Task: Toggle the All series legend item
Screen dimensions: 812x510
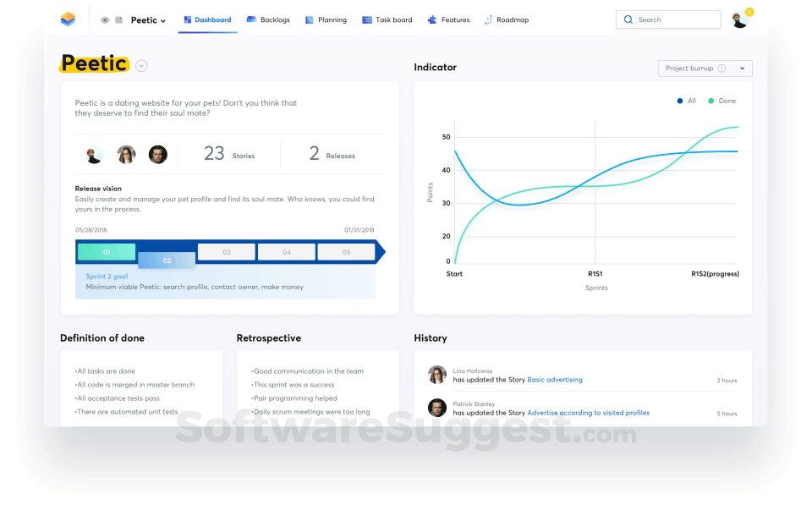Action: pos(687,101)
